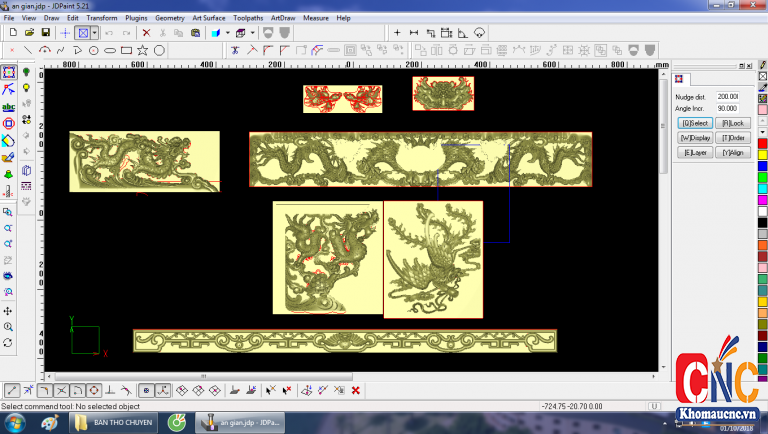Click the red X delete icon
768x434 pixels.
tap(146, 33)
